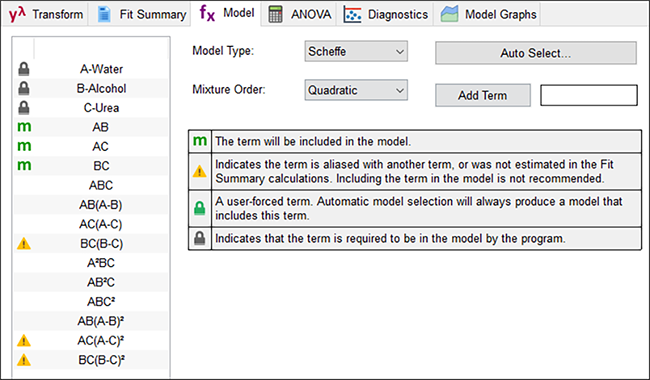Viewport: 650px width, 380px height.
Task: Click the green m icon beside AB
Action: tap(24, 127)
